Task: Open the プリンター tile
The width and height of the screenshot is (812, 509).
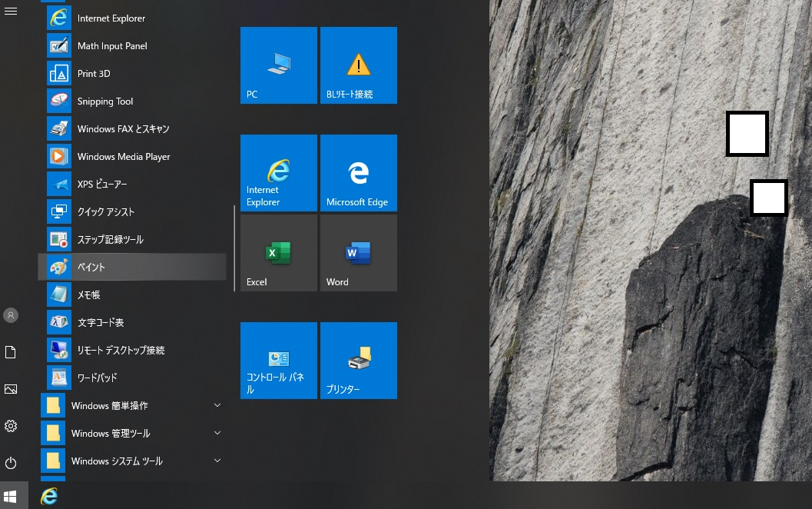Action: 358,361
